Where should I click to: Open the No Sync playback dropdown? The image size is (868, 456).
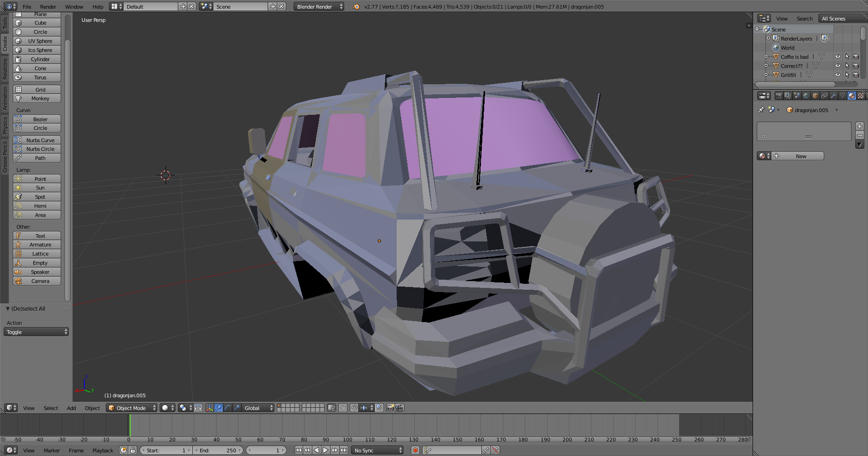[378, 450]
